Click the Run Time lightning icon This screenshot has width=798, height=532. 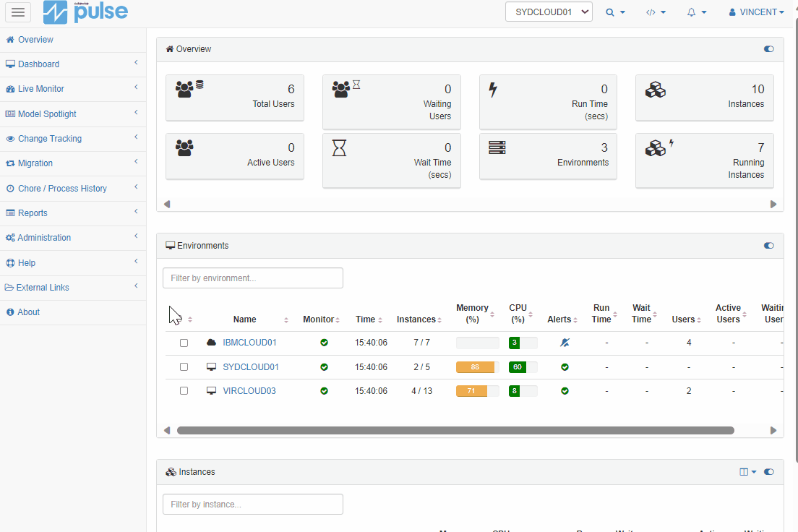click(493, 90)
